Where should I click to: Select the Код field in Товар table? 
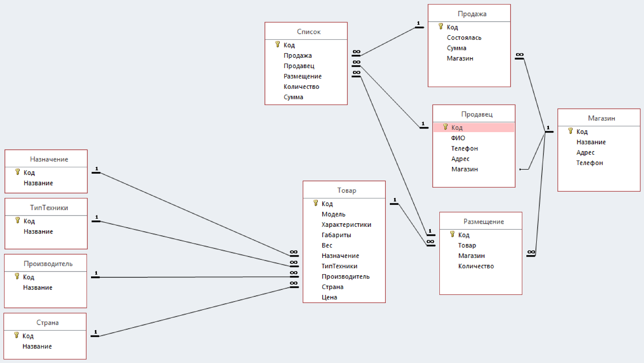(x=344, y=204)
